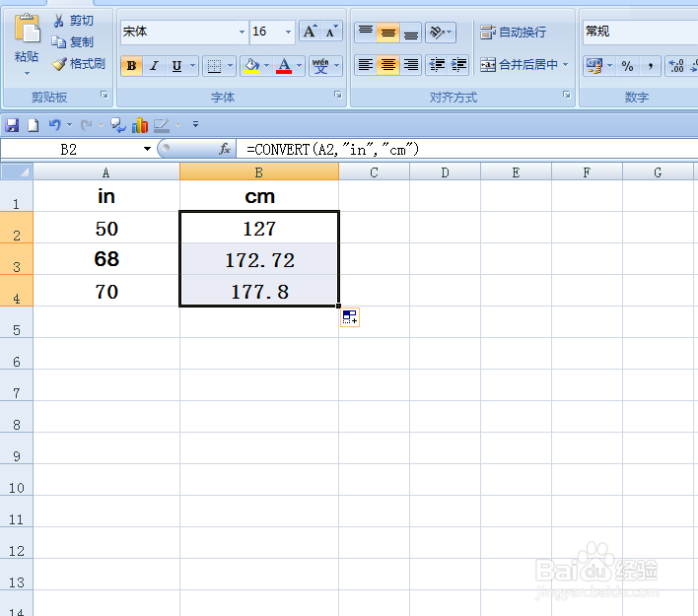Click the Borders icon

point(214,66)
